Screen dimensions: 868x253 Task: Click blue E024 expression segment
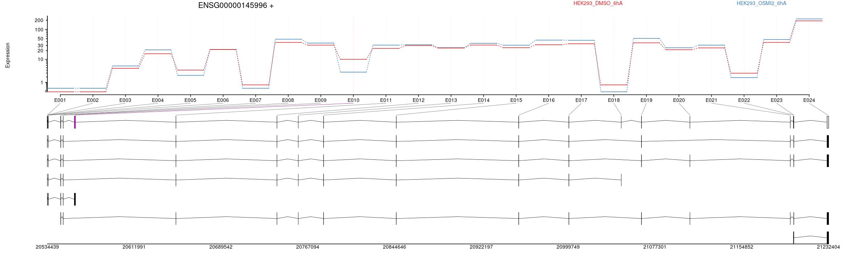pos(809,19)
